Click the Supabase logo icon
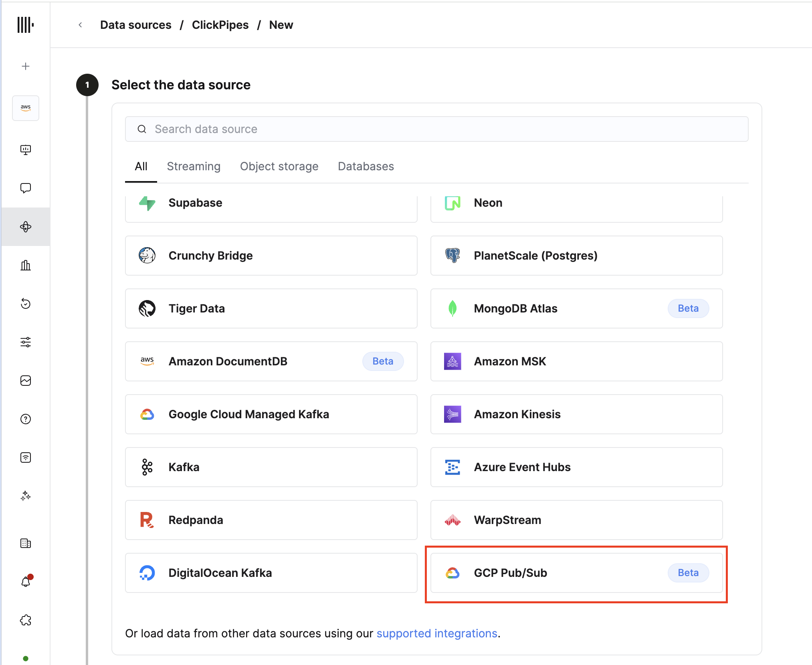This screenshot has height=665, width=812. (x=147, y=203)
